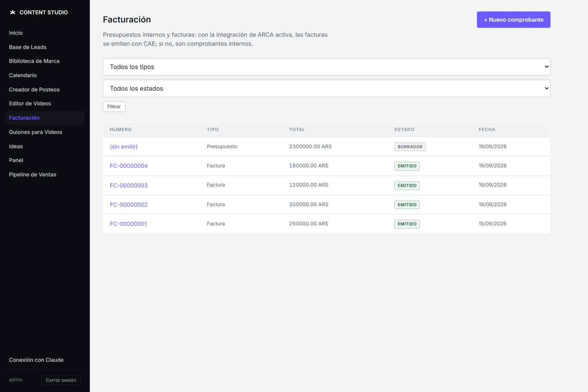Open the Todos los estados dropdown

click(x=326, y=89)
